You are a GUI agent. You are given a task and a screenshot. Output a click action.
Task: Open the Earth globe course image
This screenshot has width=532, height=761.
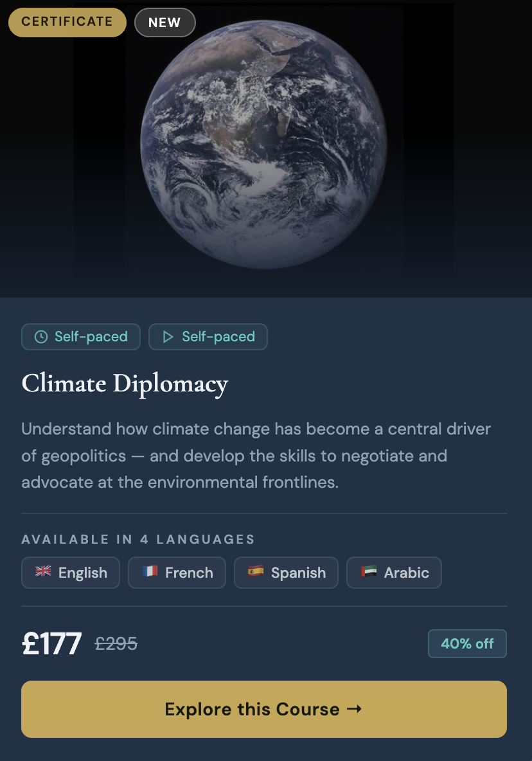click(x=264, y=144)
